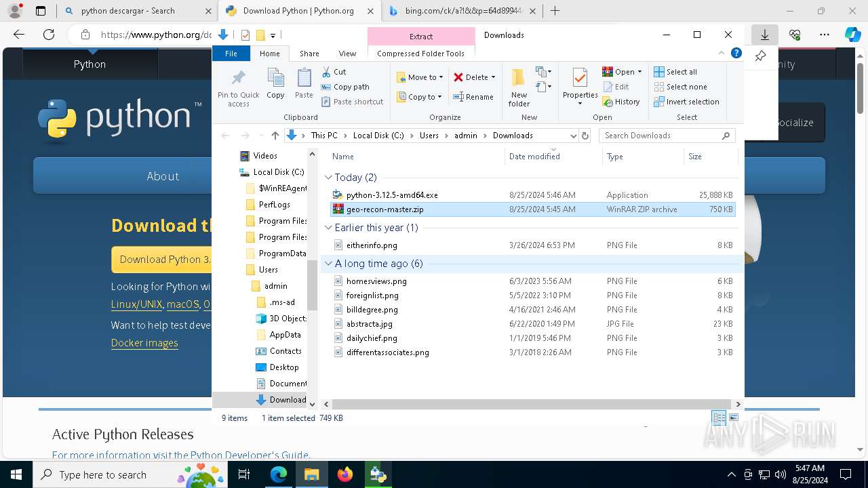Open Firefox from the taskbar
868x488 pixels.
(x=345, y=474)
